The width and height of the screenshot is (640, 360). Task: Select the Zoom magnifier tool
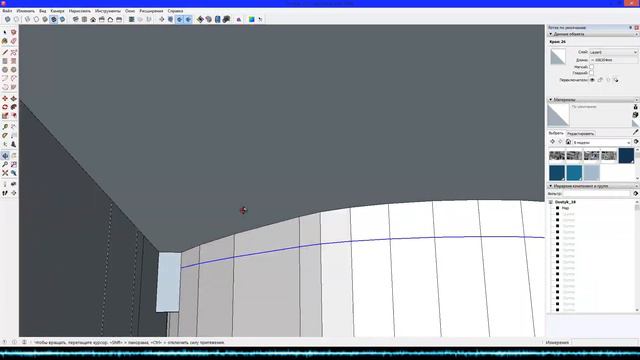point(5,164)
